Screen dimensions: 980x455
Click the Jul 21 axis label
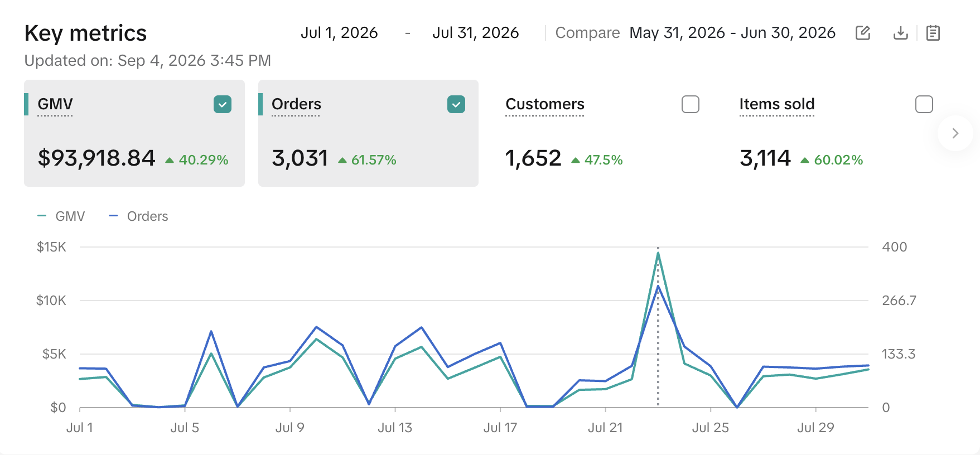[605, 428]
